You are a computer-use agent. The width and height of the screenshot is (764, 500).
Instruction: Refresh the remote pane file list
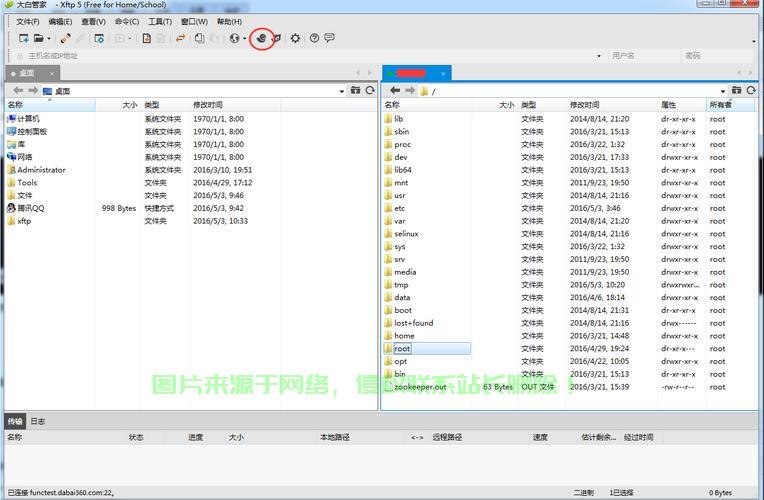point(751,91)
